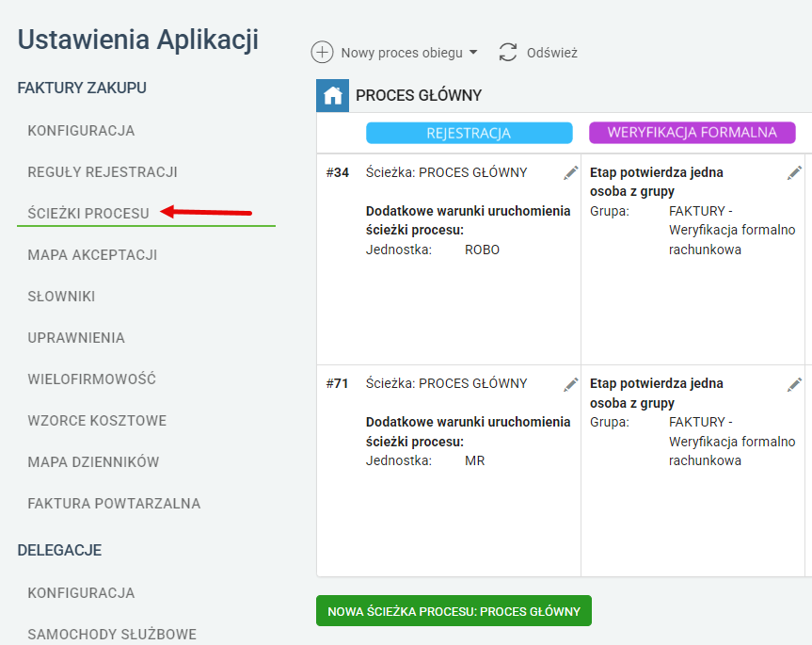
Task: Open SAMOCHODY SŁUŻBOWE settings
Action: (x=112, y=634)
